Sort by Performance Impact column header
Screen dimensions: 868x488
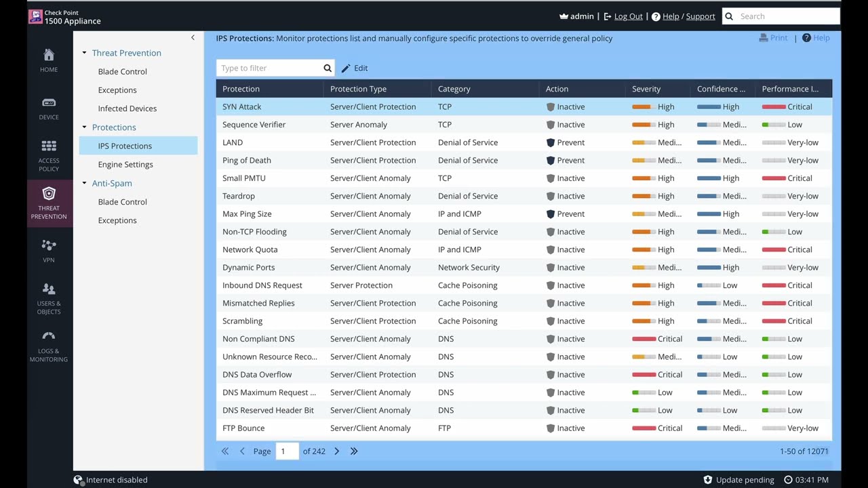click(x=793, y=89)
